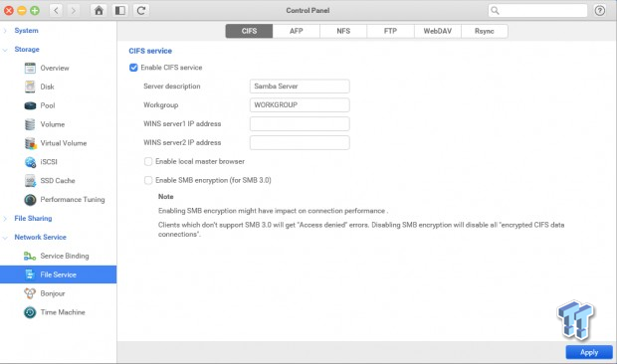Open the Storage category label
This screenshot has height=364, width=617.
click(x=27, y=50)
